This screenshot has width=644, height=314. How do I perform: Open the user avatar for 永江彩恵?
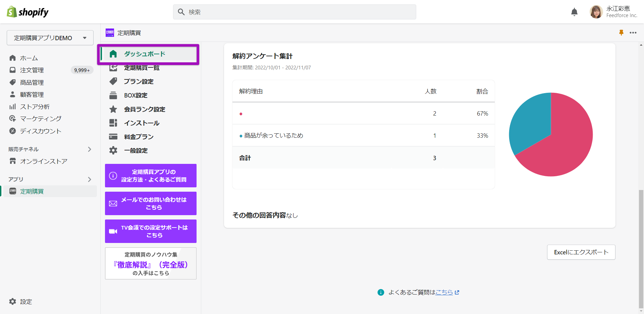(596, 12)
